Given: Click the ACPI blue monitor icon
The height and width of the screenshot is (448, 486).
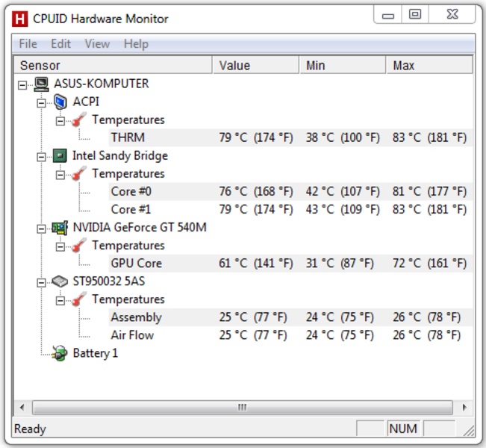Looking at the screenshot, I should pos(60,102).
